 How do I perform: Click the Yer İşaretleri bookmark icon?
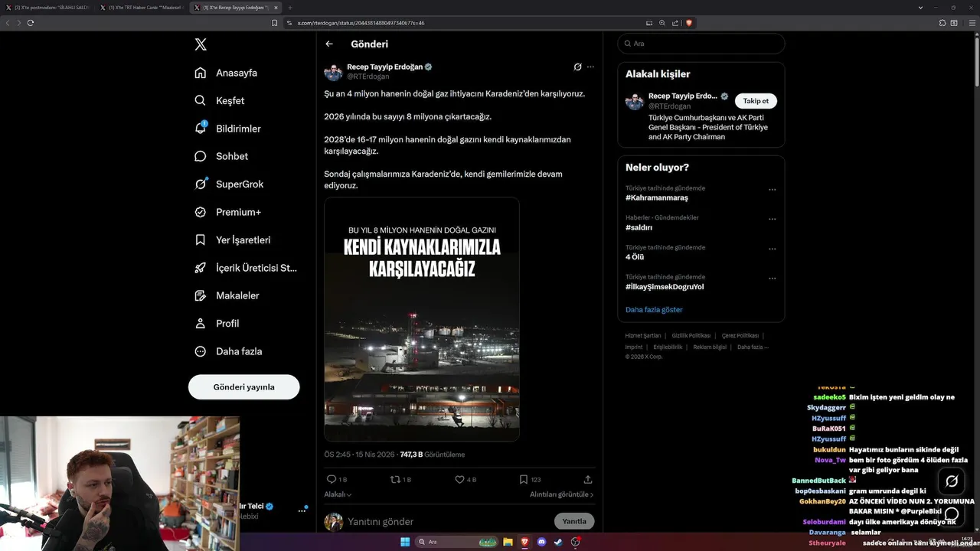click(x=201, y=240)
